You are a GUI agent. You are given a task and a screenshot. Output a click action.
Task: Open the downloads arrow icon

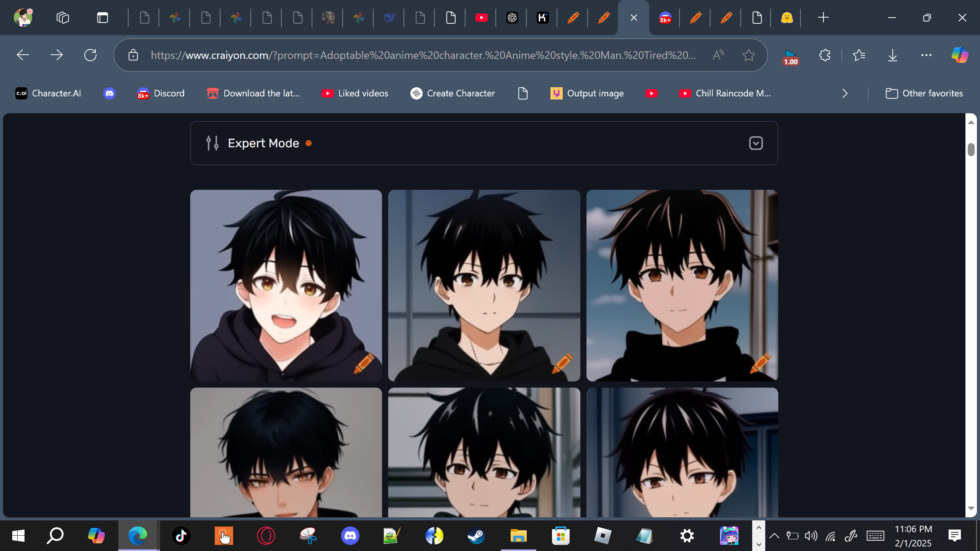click(892, 55)
